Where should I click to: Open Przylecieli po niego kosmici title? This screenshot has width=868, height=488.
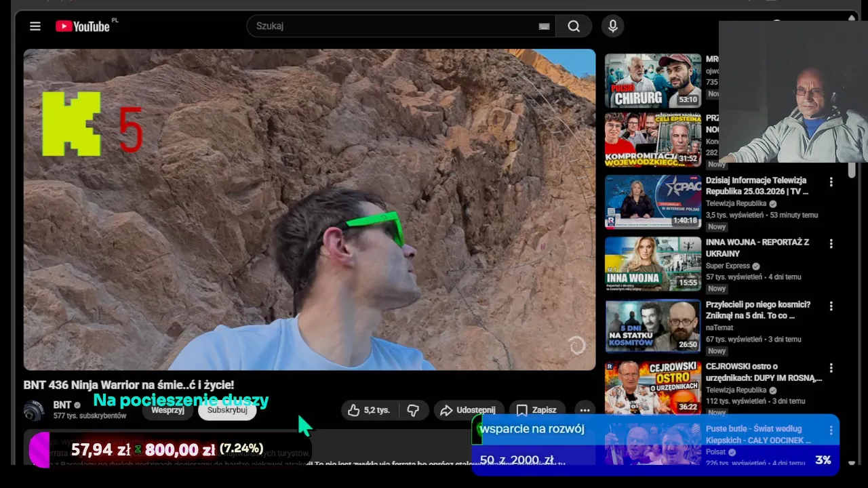pyautogui.click(x=758, y=310)
